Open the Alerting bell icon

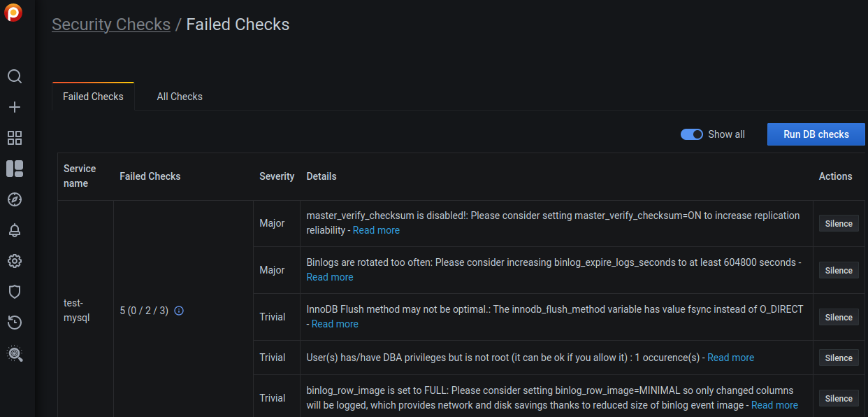pos(14,230)
